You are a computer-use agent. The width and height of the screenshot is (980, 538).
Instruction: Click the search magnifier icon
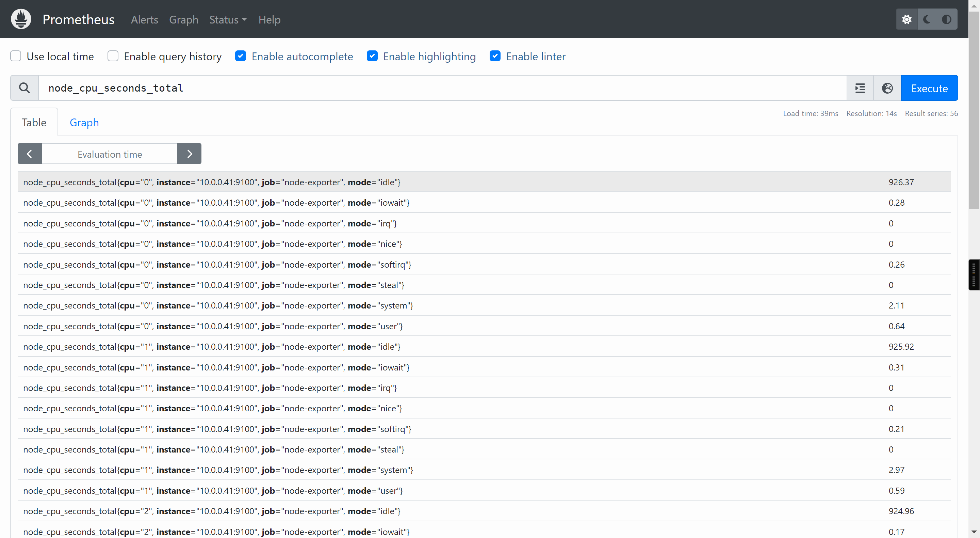pos(24,88)
